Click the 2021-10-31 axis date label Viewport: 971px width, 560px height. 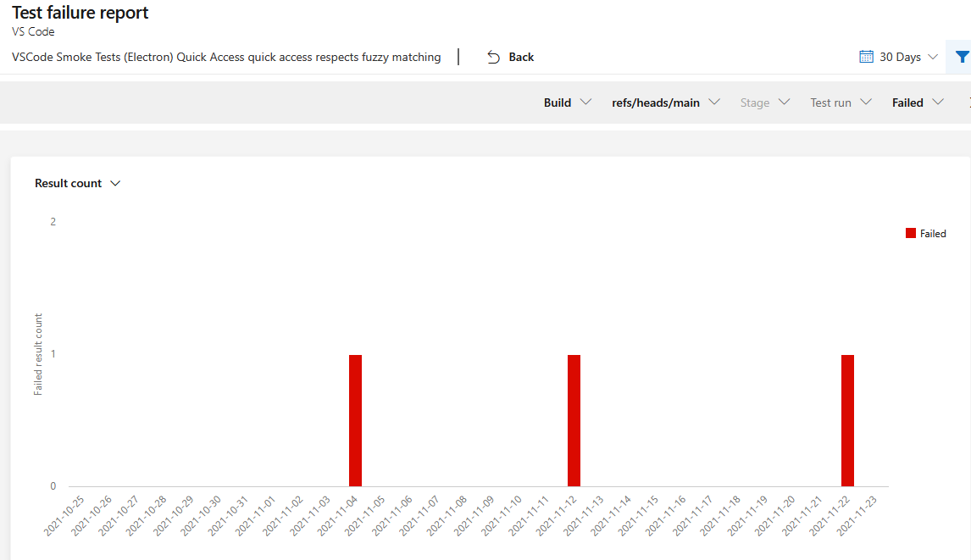tap(228, 516)
